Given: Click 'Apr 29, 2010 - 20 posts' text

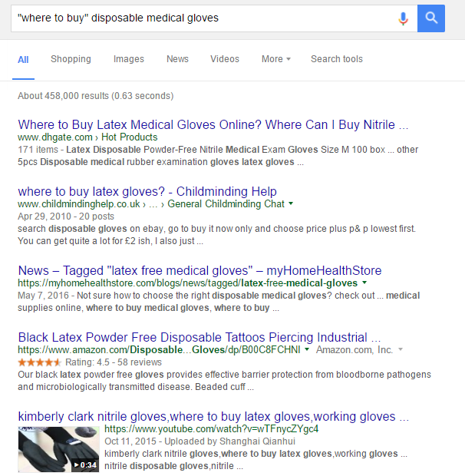Looking at the screenshot, I should pos(66,217).
